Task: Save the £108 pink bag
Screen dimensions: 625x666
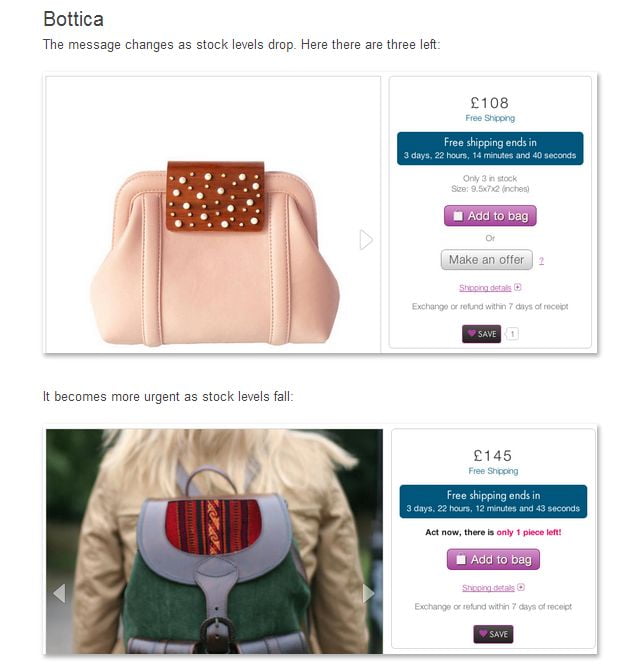Action: [x=482, y=334]
